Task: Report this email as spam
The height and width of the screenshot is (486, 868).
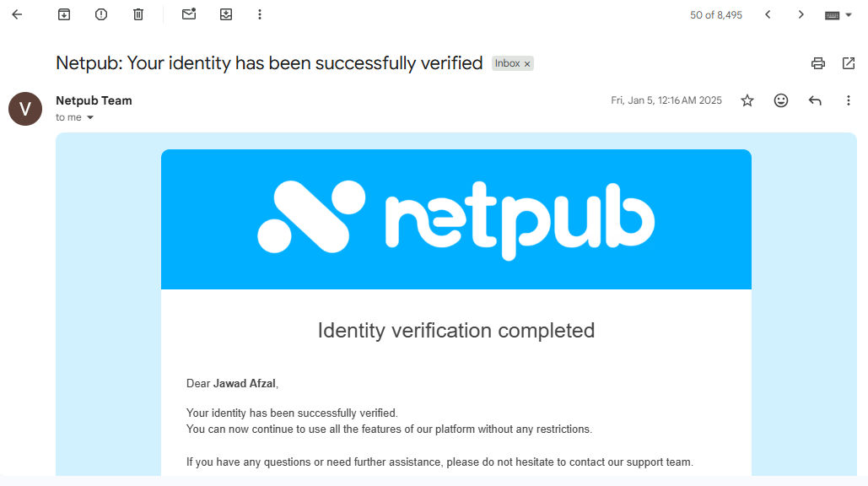Action: point(101,14)
